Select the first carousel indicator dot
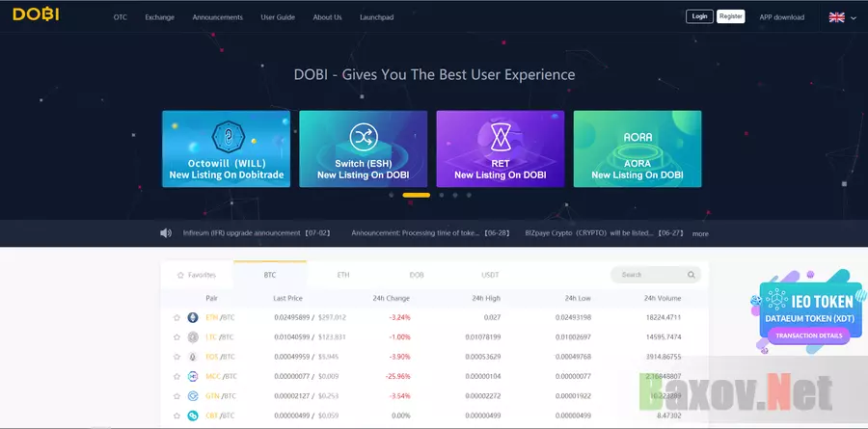868x429 pixels. coord(392,195)
